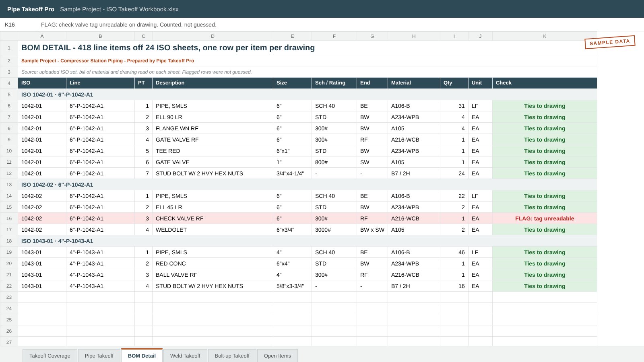Viewport: 644px width, 362px height.
Task: Select row 16 header number
Action: coord(9,218)
